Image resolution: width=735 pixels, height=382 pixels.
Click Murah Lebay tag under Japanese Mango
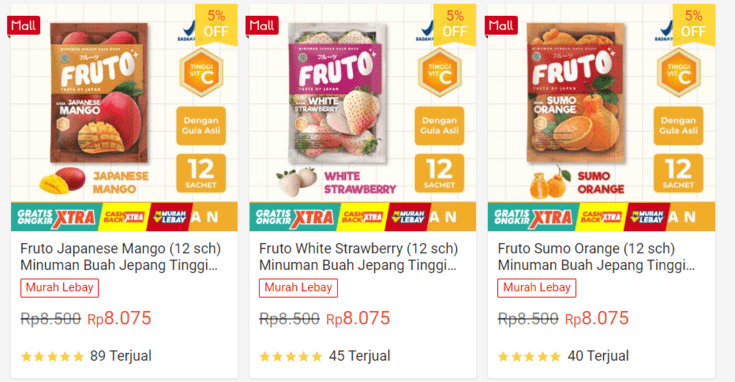click(x=60, y=288)
